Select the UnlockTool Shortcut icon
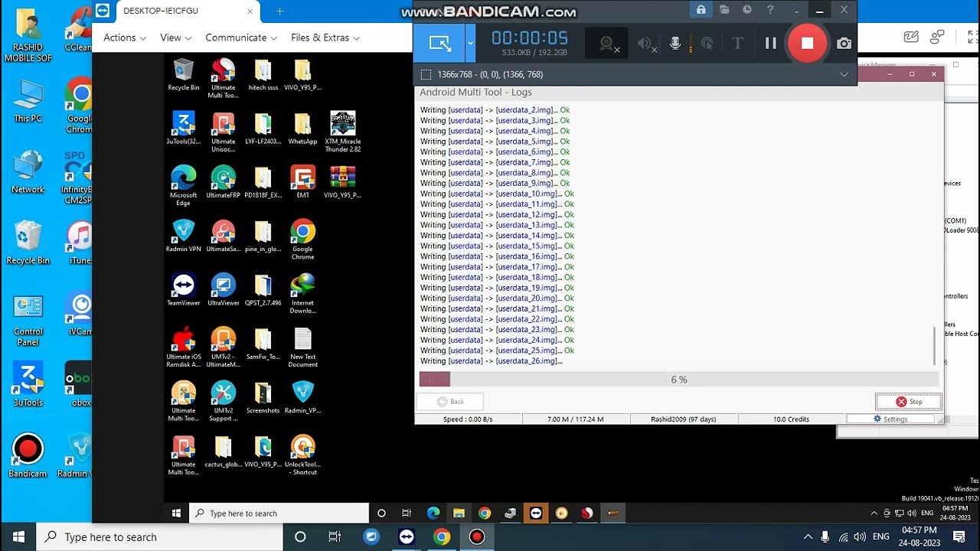 pos(303,455)
